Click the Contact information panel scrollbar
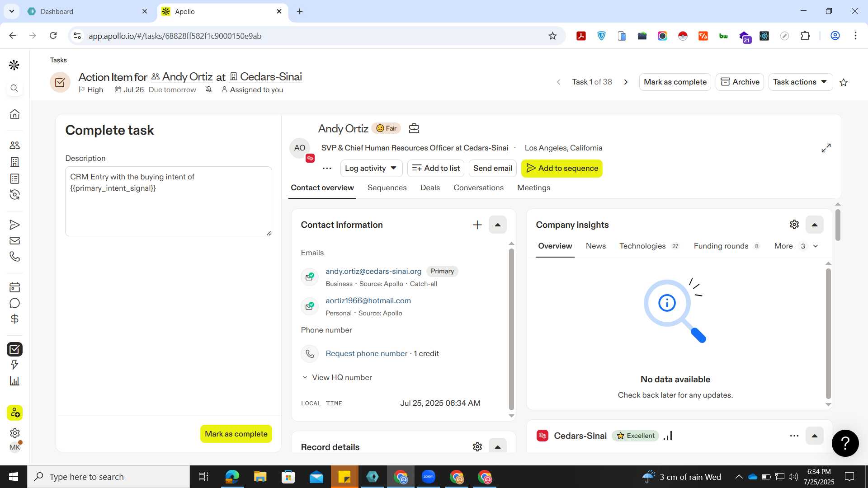The width and height of the screenshot is (868, 488). [x=511, y=329]
